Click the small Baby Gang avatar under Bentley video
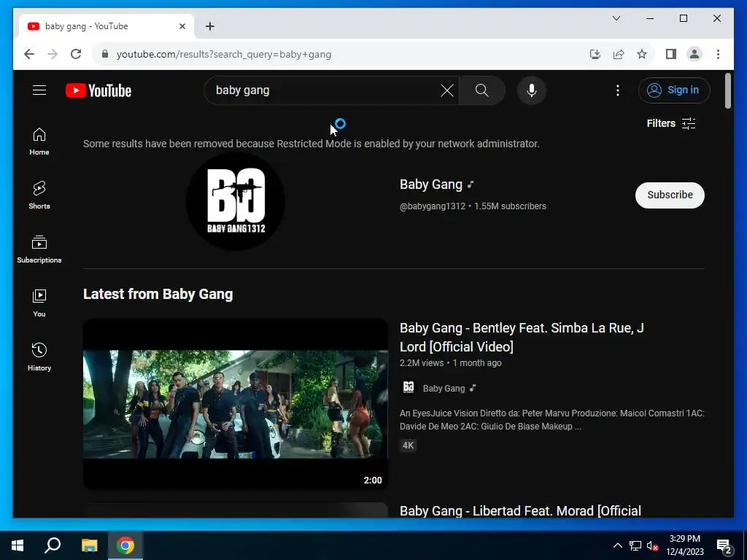This screenshot has height=560, width=747. coord(409,388)
